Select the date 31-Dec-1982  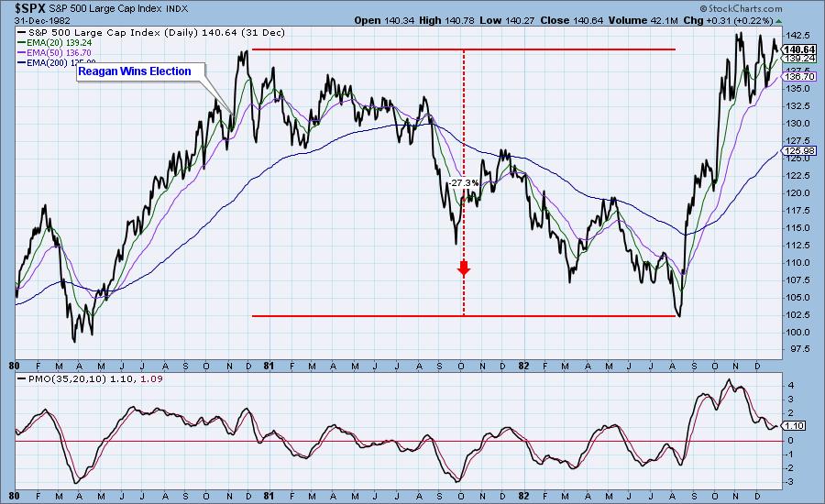[42, 20]
